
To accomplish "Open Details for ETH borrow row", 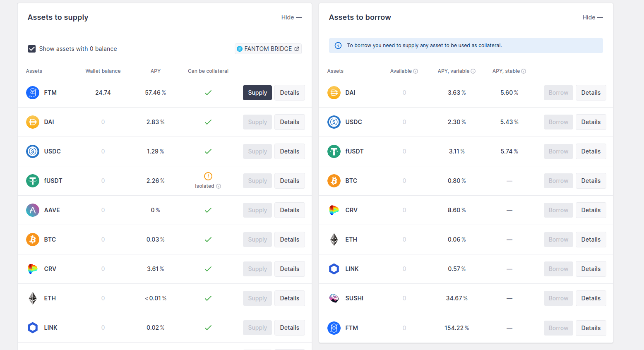I will tap(591, 240).
